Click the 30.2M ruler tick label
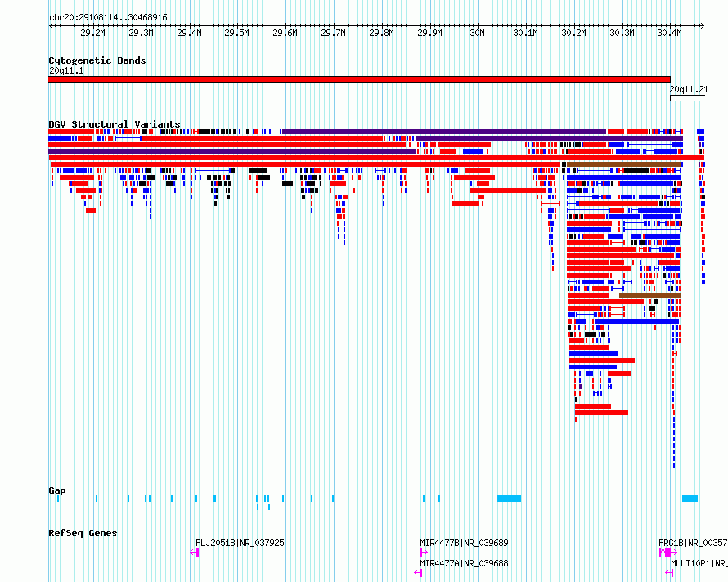The height and width of the screenshot is (582, 728). [574, 33]
